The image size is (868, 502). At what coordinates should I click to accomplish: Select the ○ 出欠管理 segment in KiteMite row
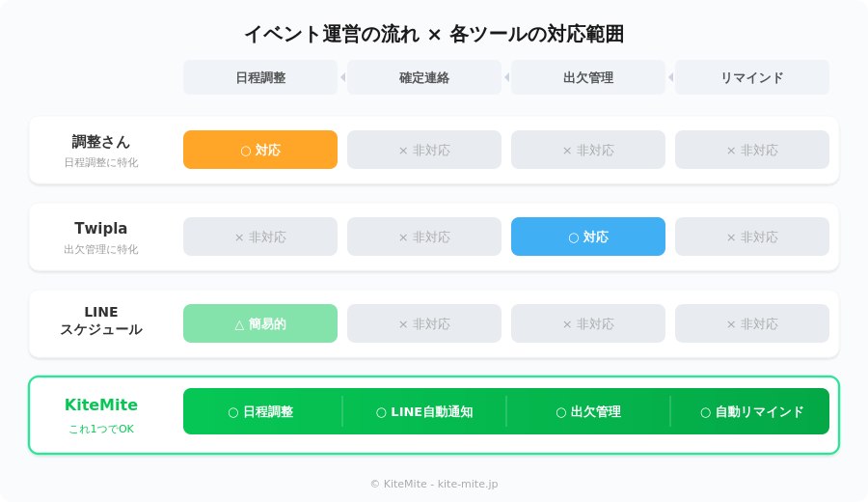tap(588, 411)
